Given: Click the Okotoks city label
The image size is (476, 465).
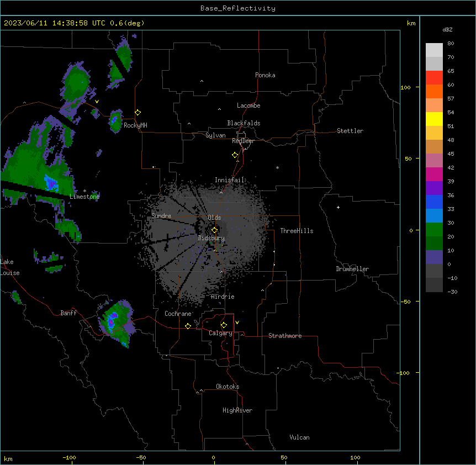Looking at the screenshot, I should 228,387.
